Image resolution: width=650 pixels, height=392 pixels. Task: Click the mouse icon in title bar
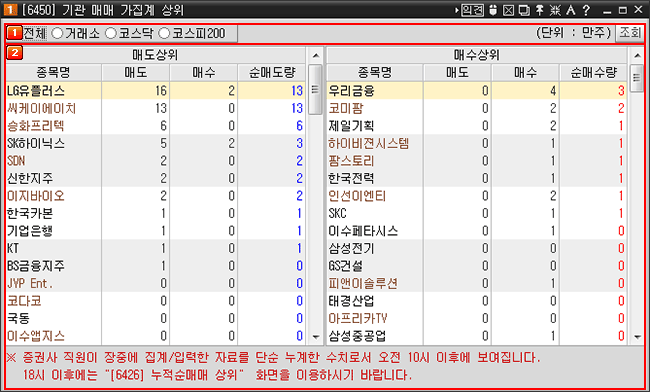[492, 10]
